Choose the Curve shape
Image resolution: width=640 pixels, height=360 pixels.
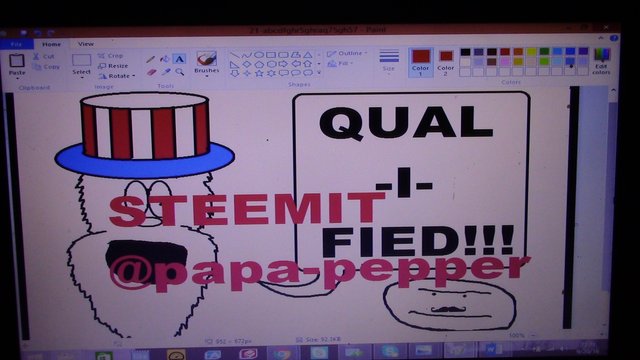point(247,55)
